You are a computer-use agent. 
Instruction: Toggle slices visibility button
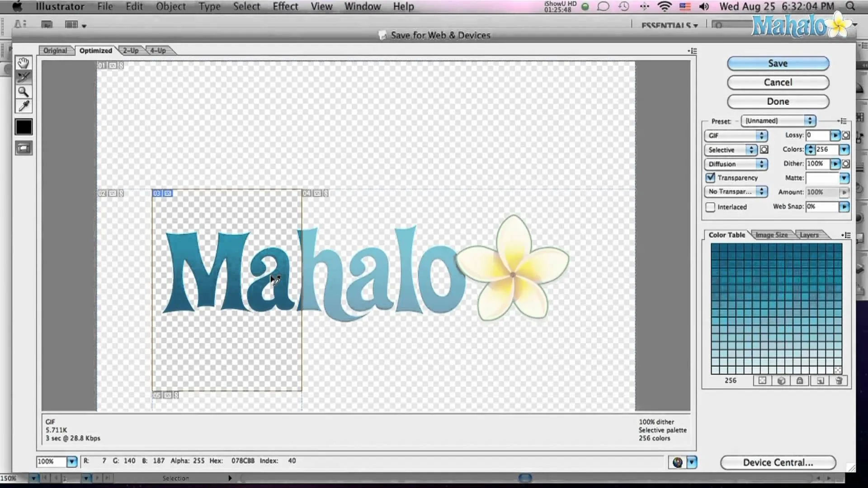click(24, 148)
